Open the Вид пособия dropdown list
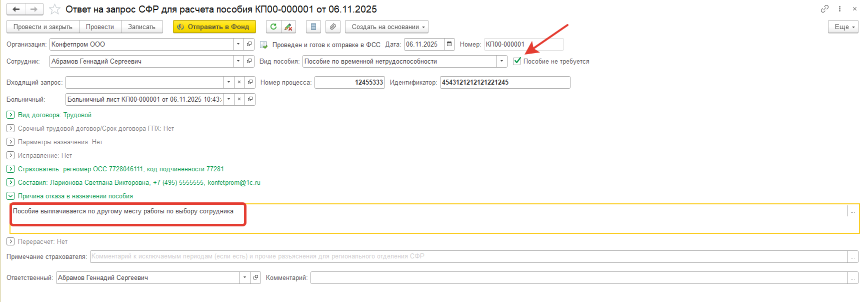The height and width of the screenshot is (302, 868). [501, 62]
